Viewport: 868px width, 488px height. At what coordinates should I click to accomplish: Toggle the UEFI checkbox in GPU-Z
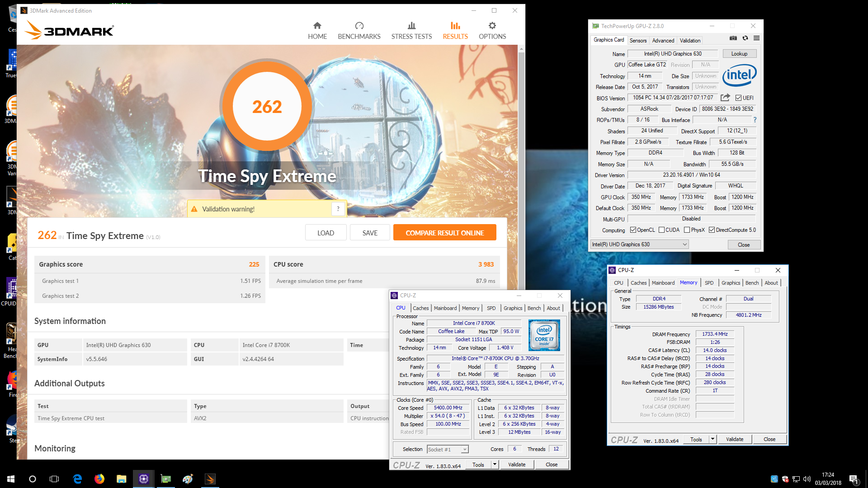tap(738, 98)
